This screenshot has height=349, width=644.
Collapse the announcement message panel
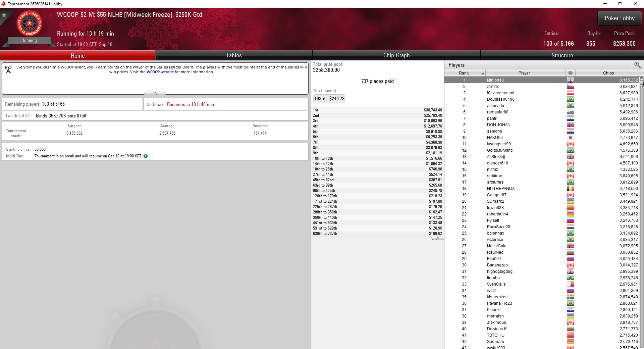[x=155, y=93]
